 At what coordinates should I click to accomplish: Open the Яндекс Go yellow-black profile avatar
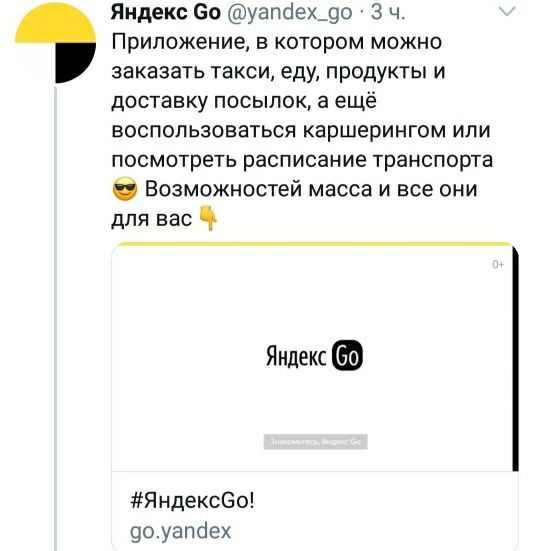55,42
